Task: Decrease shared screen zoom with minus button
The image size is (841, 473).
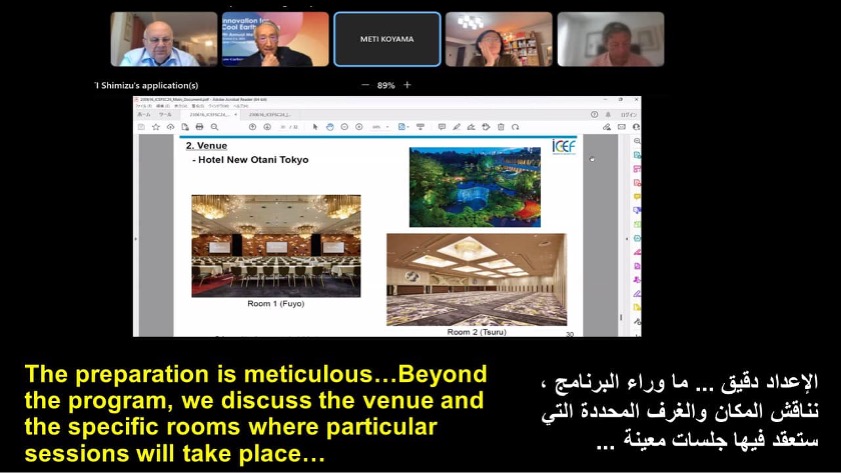Action: [x=365, y=85]
